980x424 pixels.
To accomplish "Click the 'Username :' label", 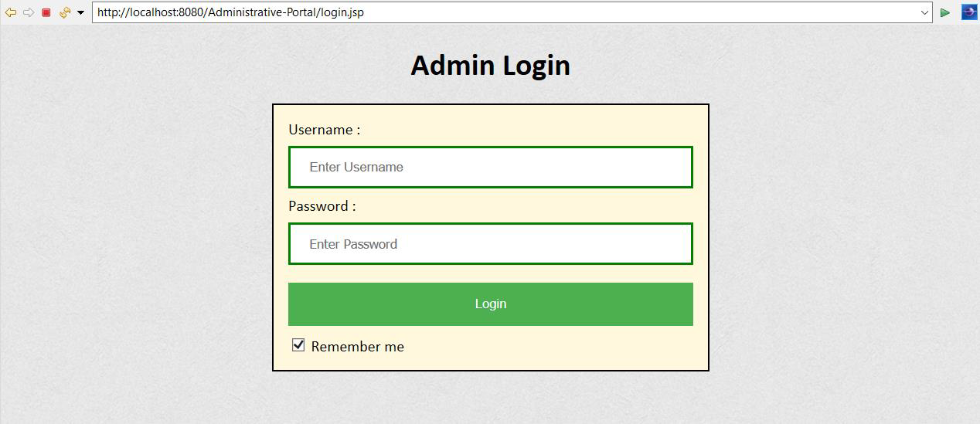I will click(x=324, y=130).
